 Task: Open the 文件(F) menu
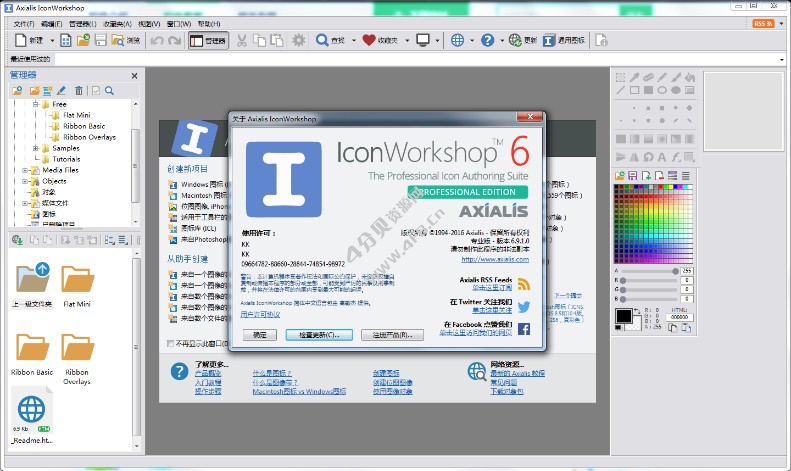tap(24, 24)
